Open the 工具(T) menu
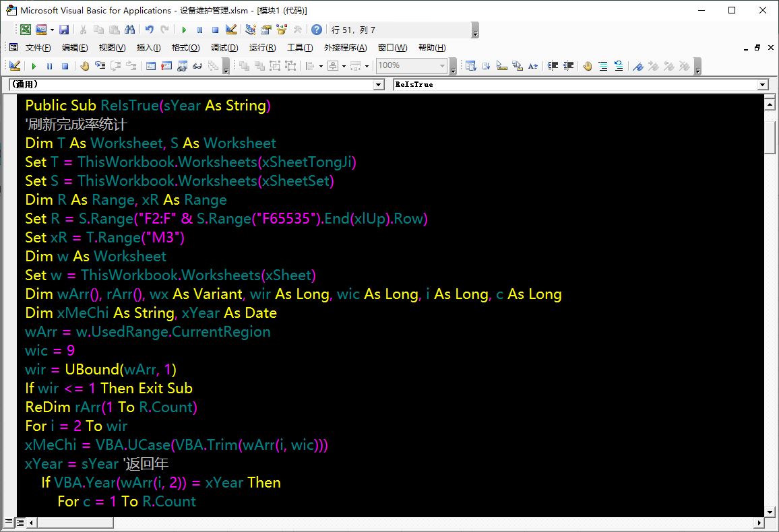The image size is (779, 532). coord(299,48)
